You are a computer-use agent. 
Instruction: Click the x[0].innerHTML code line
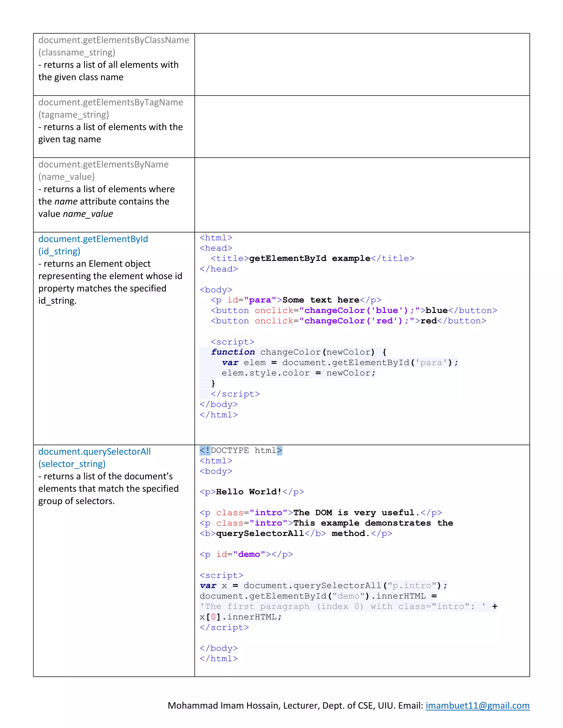click(x=241, y=617)
